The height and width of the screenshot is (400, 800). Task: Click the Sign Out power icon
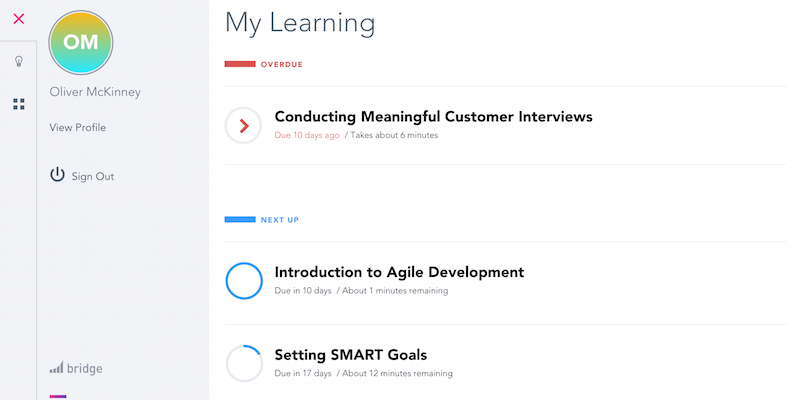tap(58, 175)
